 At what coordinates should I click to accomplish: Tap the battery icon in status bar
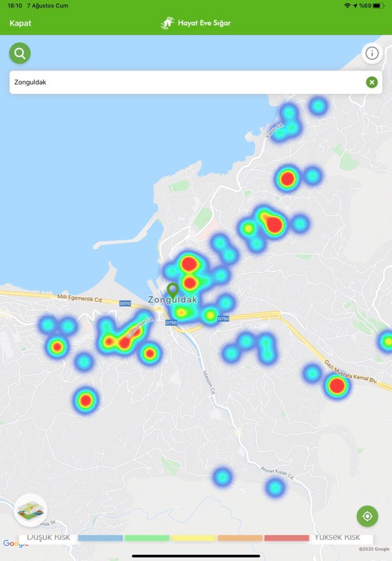coord(379,5)
